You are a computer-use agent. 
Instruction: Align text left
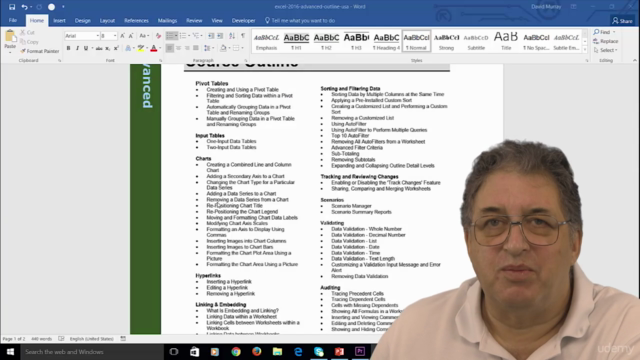170,48
